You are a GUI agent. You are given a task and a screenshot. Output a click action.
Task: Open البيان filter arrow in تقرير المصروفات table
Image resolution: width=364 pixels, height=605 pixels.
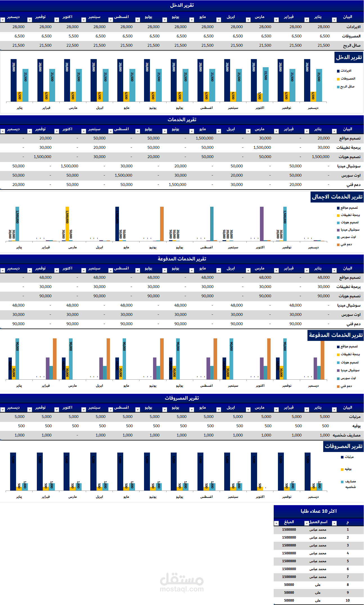[334, 410]
